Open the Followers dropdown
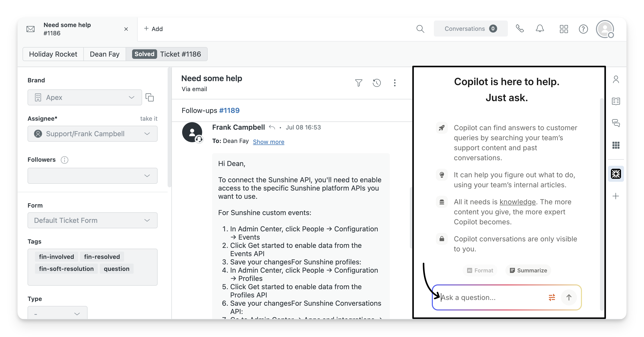Screen dimensions: 644x337 pos(92,176)
